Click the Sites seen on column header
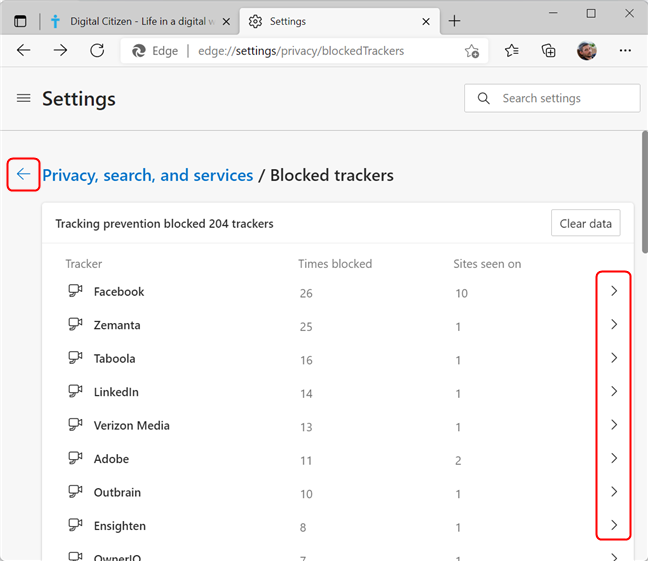The width and height of the screenshot is (648, 561). [487, 264]
